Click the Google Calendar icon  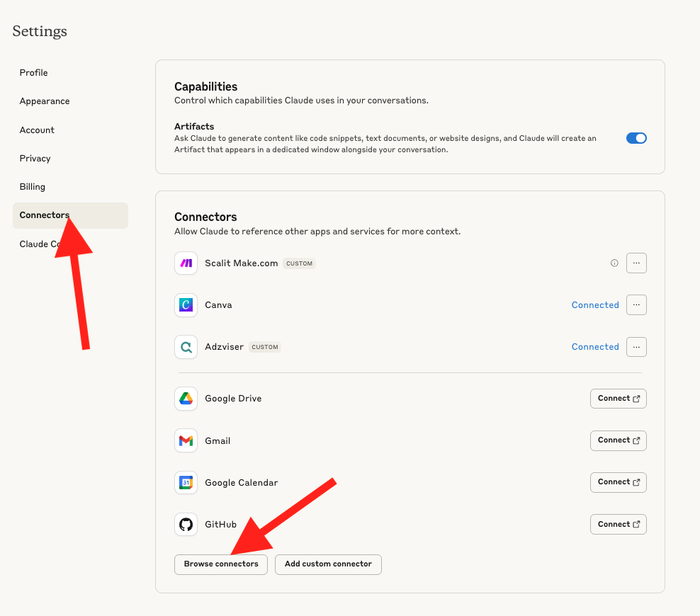pyautogui.click(x=186, y=483)
